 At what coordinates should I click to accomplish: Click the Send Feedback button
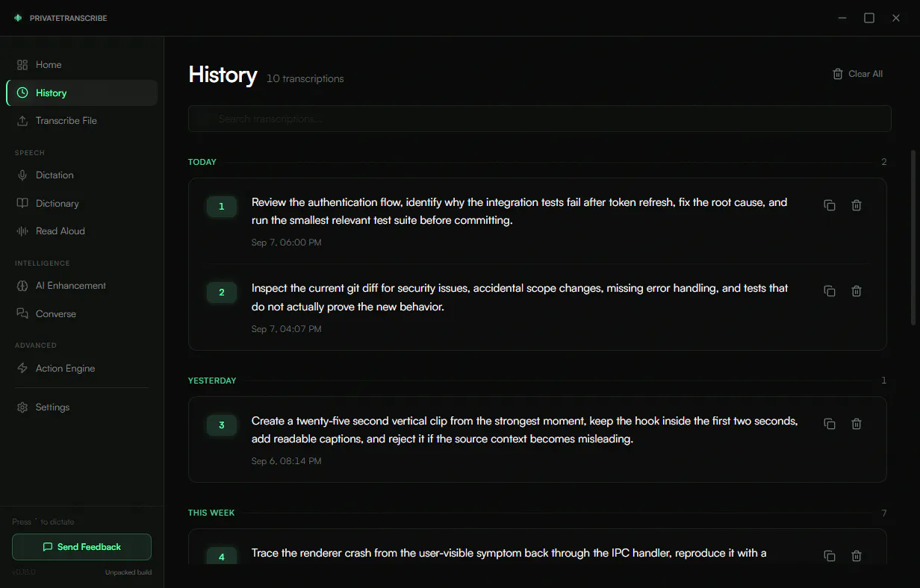[x=81, y=547]
